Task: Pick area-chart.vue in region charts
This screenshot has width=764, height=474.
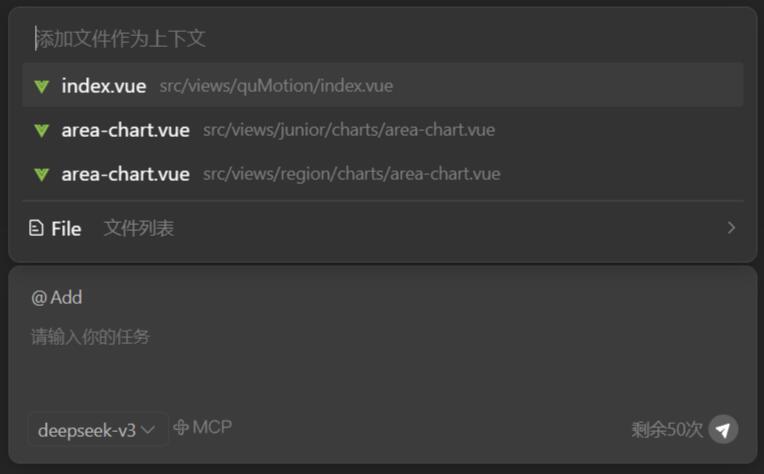Action: [x=125, y=174]
